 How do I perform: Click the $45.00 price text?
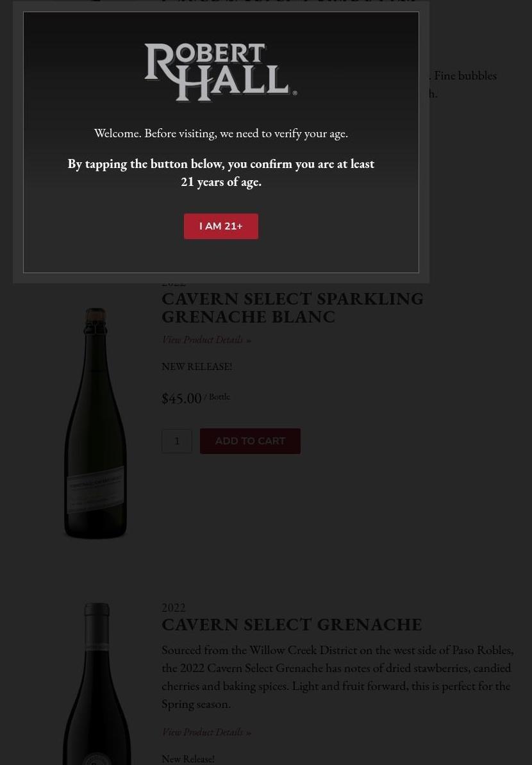coord(181,399)
